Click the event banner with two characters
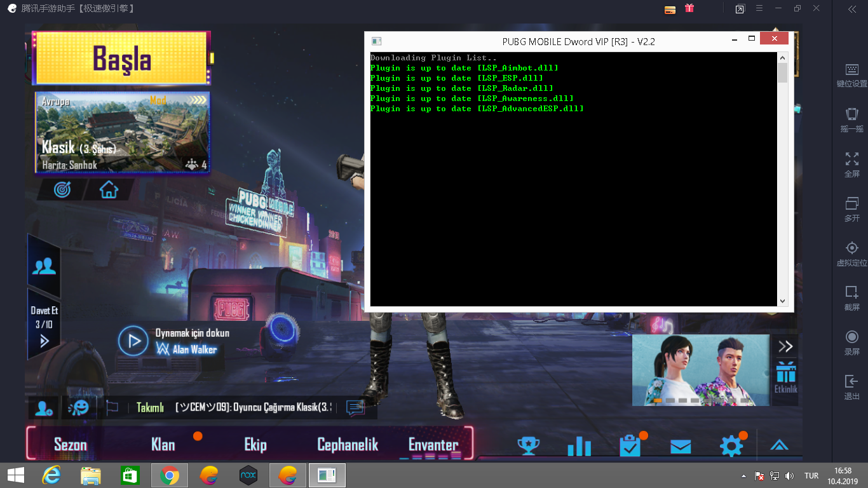868x488 pixels. coord(701,370)
